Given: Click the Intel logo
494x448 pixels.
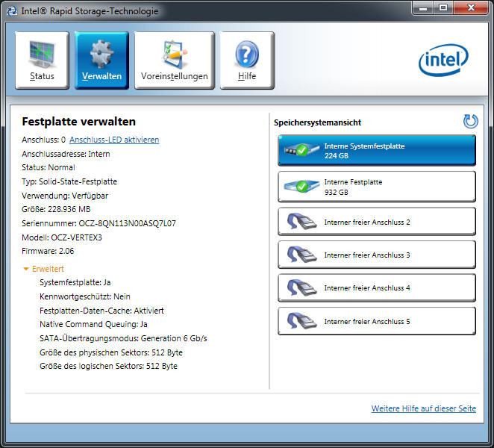Looking at the screenshot, I should (443, 60).
